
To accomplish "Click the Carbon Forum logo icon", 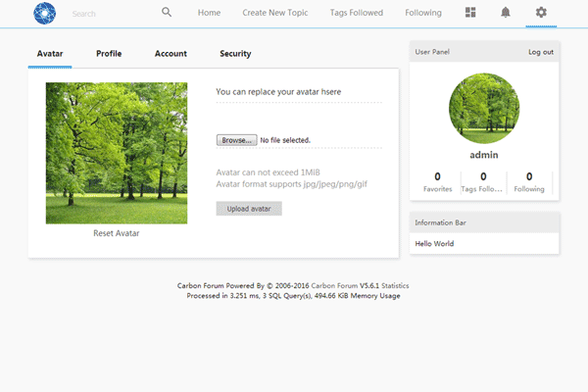I will tap(44, 14).
